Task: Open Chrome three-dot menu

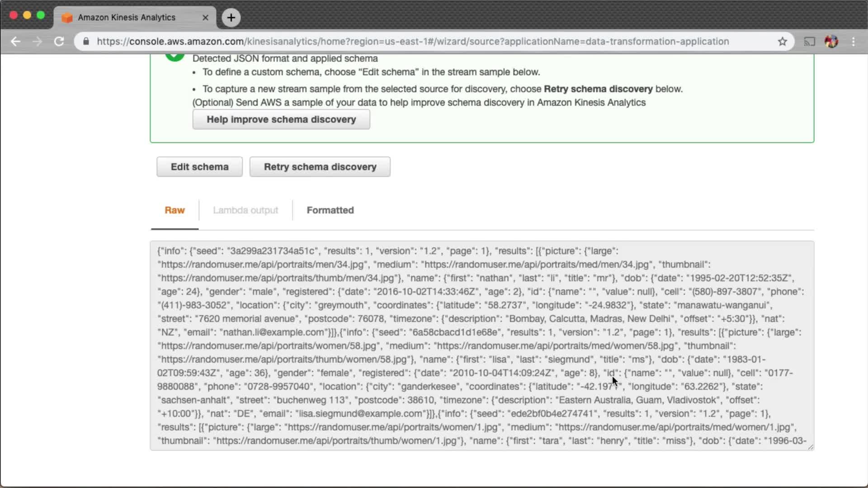Action: [x=854, y=42]
